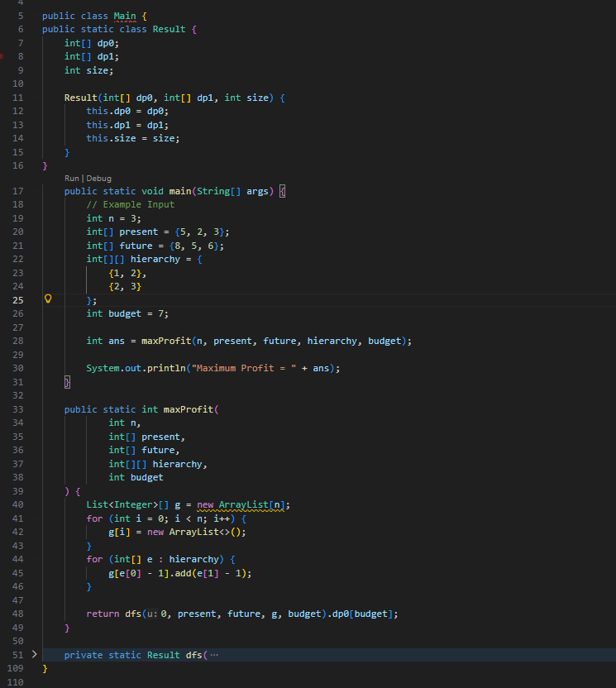Screen dimensions: 616x688
Task: Click line number 109 in the gutter
Action: tap(16, 668)
